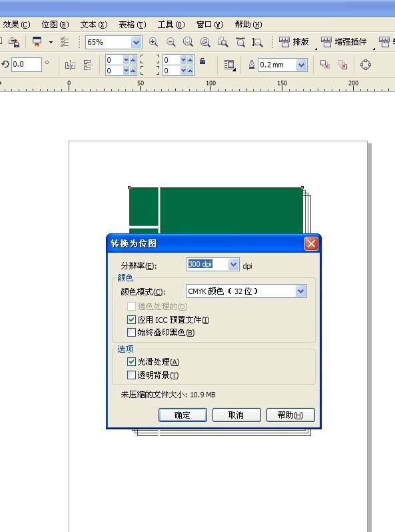Open the zoom level 65% dropdown
The height and width of the screenshot is (532, 395).
pos(136,43)
